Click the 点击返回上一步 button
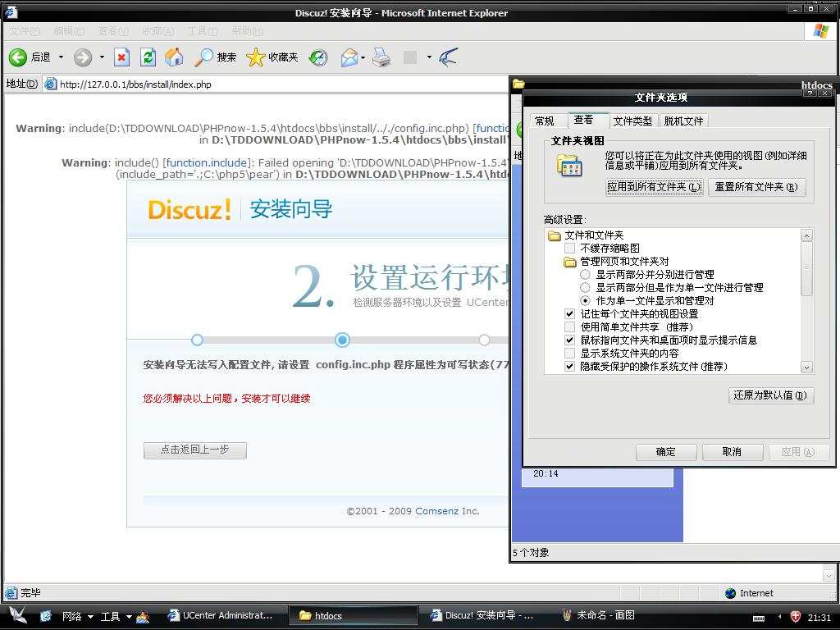The height and width of the screenshot is (630, 840). (194, 450)
